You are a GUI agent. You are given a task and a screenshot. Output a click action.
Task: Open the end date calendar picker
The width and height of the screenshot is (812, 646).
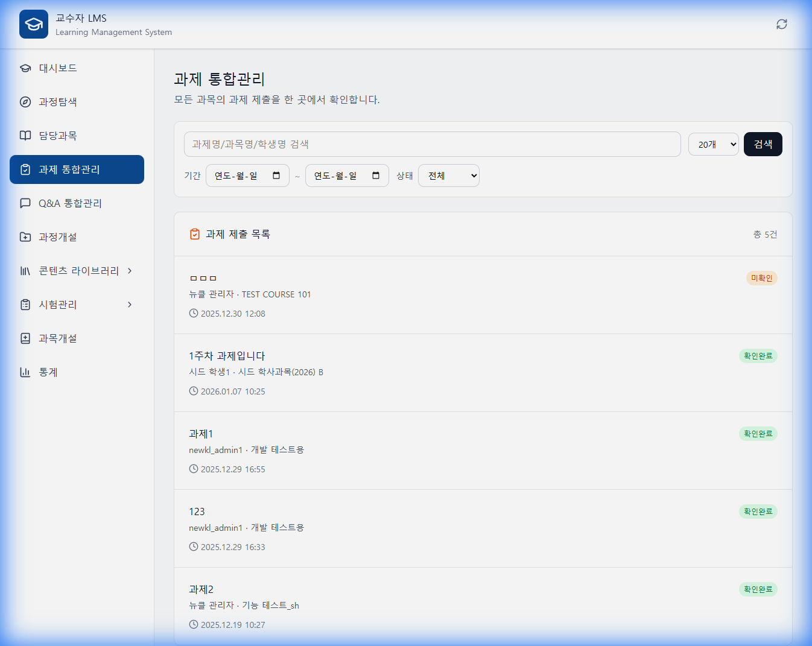(376, 176)
